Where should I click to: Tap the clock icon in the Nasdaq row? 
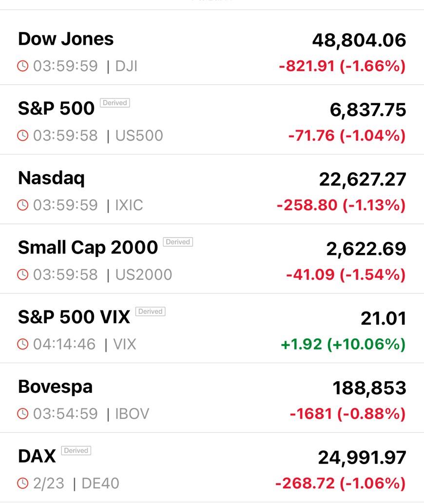click(23, 205)
